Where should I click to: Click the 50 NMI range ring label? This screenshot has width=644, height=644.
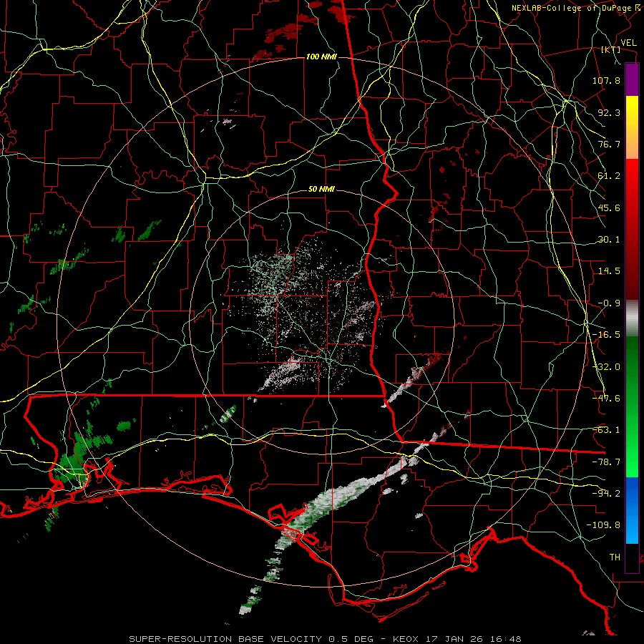(x=321, y=190)
